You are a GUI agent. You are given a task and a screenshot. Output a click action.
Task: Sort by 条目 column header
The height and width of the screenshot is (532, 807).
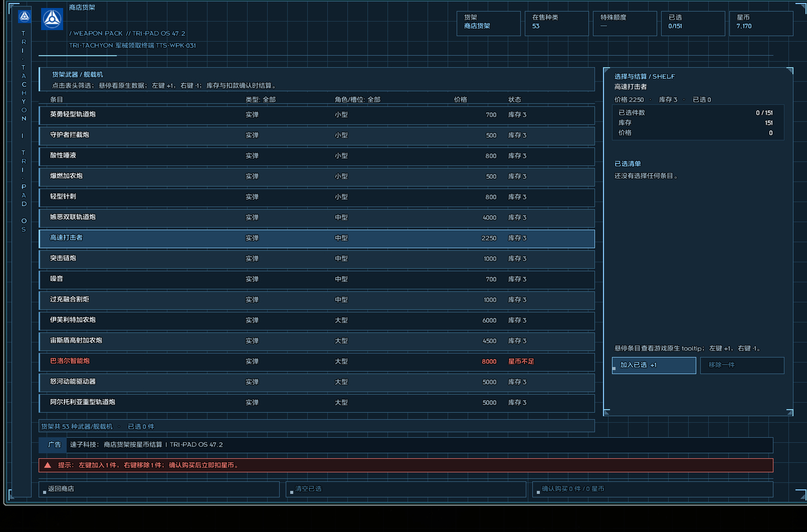pyautogui.click(x=56, y=100)
